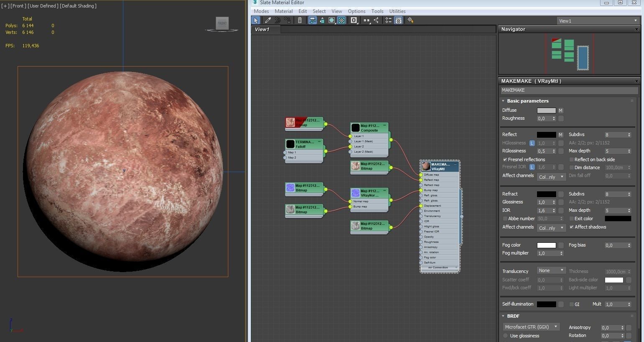Toggle Show Background in Preview checkered icon
Image resolution: width=644 pixels, height=342 pixels.
coord(342,20)
